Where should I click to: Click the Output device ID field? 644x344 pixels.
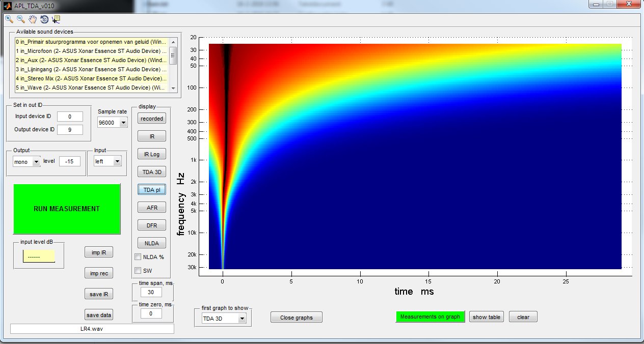(70, 129)
